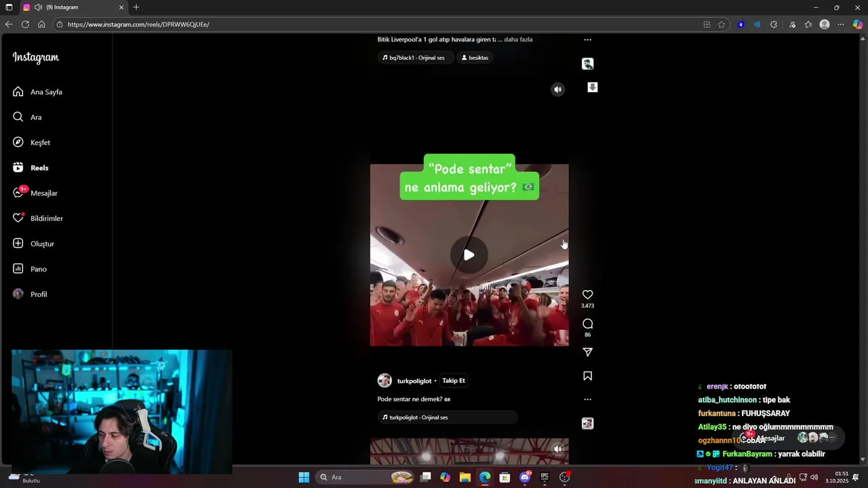Go back in the browser
This screenshot has width=868, height=488.
(x=9, y=24)
